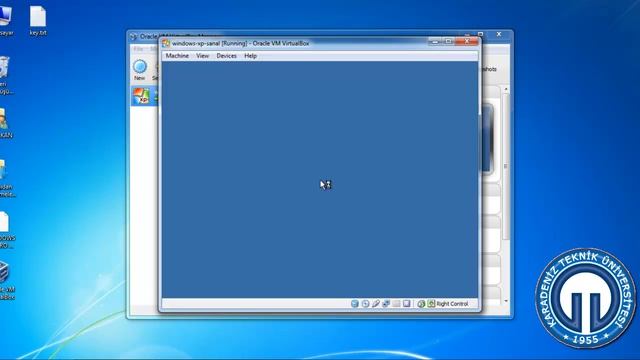640x360 pixels.
Task: Select Oracle VM VirtualBox desktop shortcut
Action: pos(6,281)
